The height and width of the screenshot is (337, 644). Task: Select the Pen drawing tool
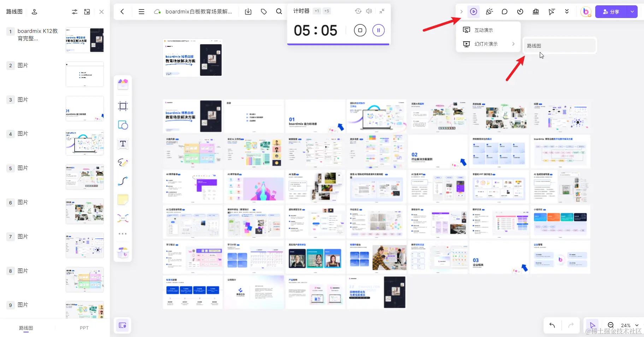[x=123, y=163]
